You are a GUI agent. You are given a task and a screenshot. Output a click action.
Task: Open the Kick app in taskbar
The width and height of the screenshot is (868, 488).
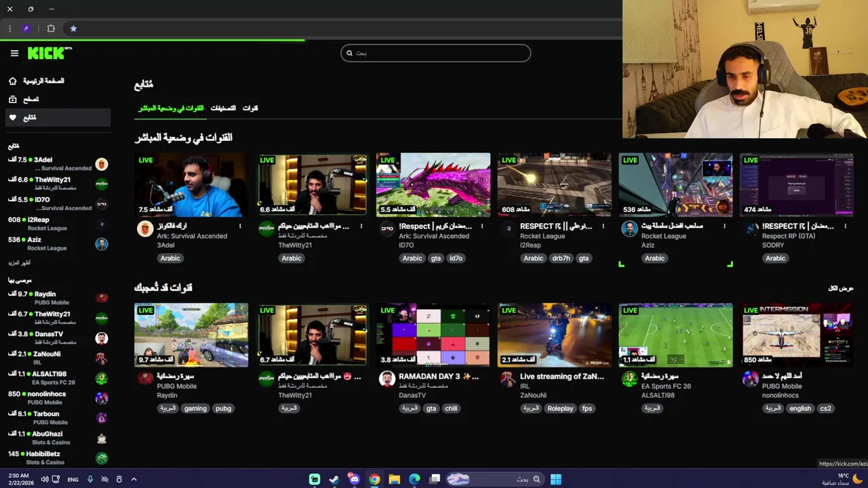point(315,479)
